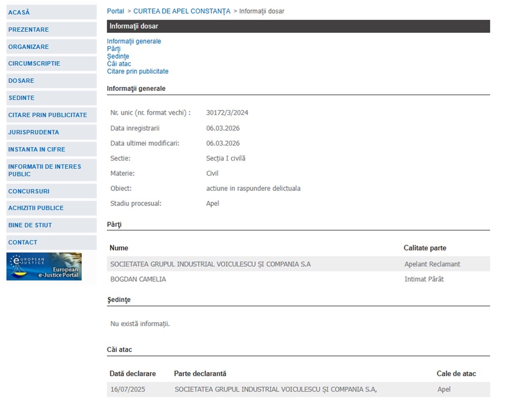Click the Nume column header

coord(119,248)
